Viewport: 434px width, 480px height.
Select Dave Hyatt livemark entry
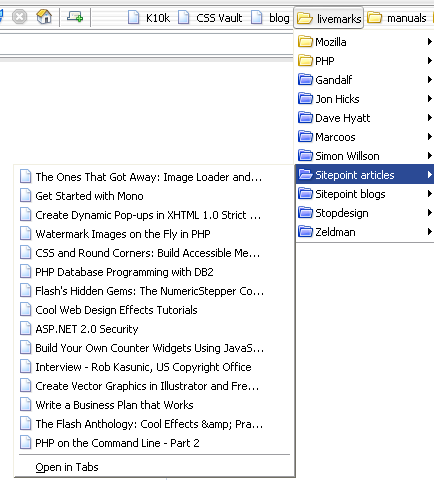click(x=365, y=118)
